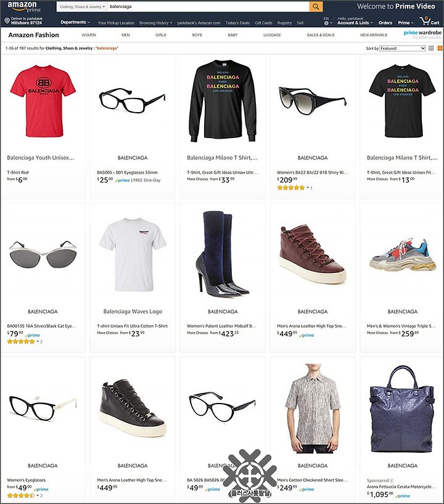Click the Today's Deals link
Image resolution: width=444 pixels, height=504 pixels.
[237, 23]
